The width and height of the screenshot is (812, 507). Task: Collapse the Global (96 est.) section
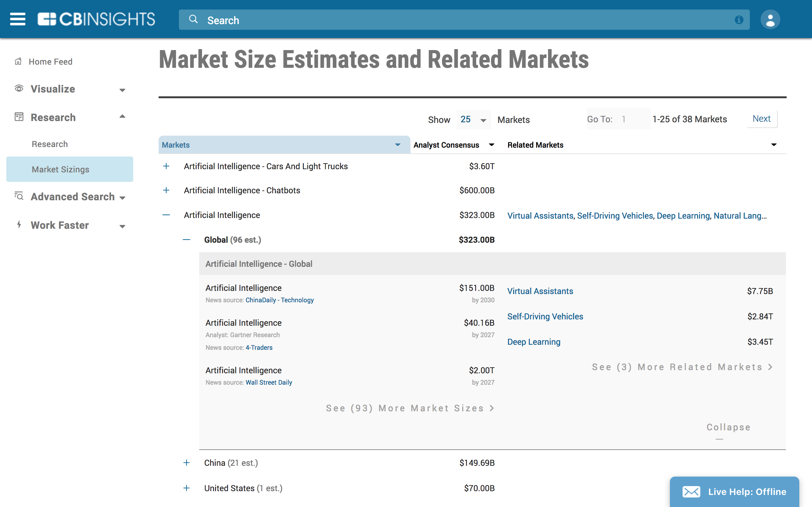pos(187,240)
